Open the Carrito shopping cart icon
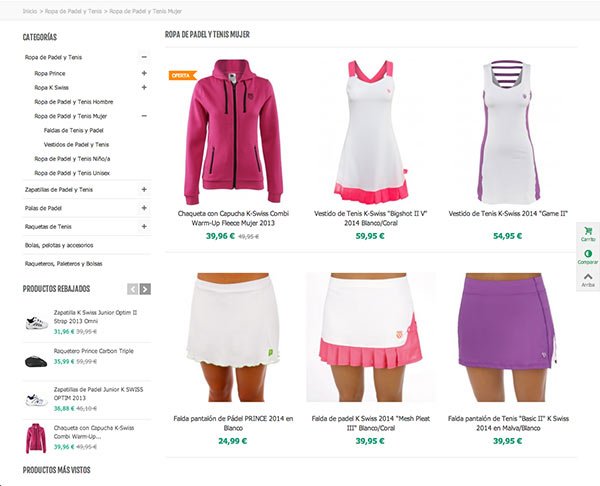Screen dimensions: 600x486 [588, 234]
